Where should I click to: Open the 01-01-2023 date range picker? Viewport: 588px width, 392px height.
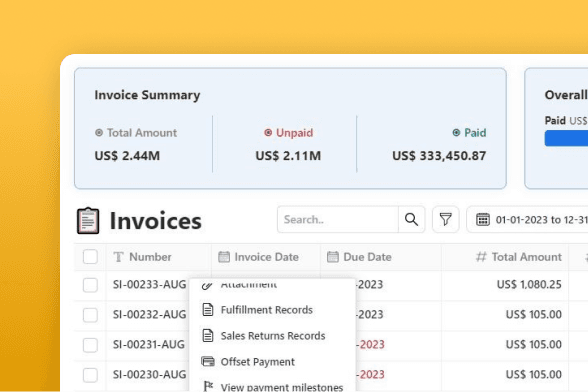click(527, 219)
